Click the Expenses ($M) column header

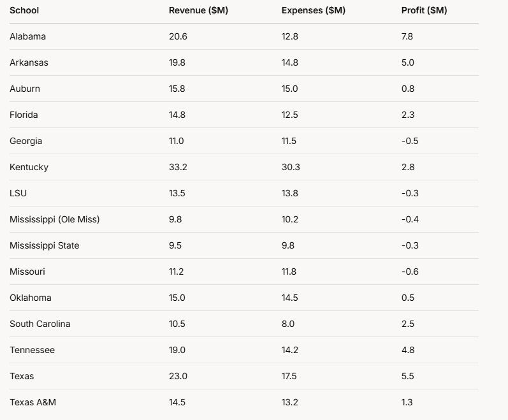point(314,10)
